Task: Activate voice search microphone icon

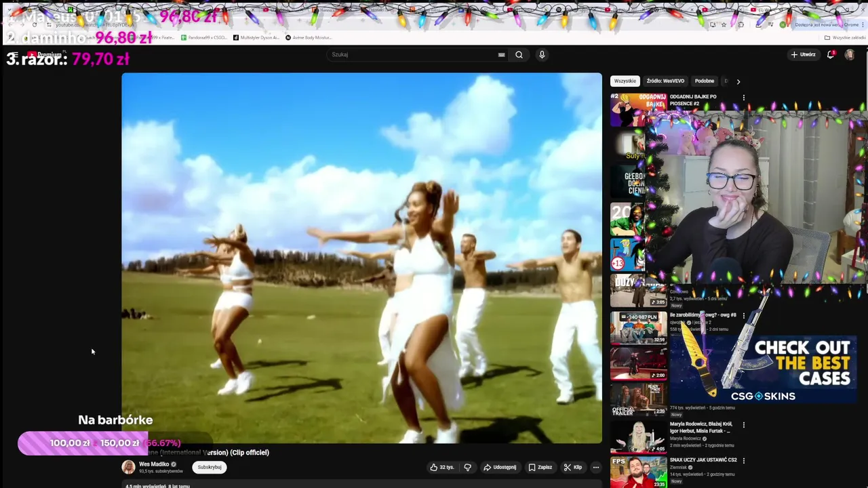Action: pos(542,55)
